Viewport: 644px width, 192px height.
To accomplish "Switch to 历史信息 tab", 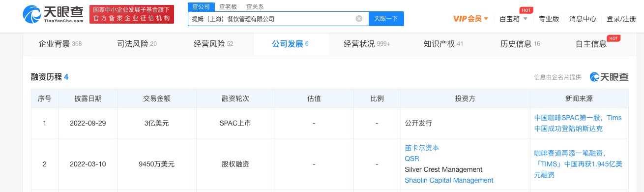I will coord(520,44).
